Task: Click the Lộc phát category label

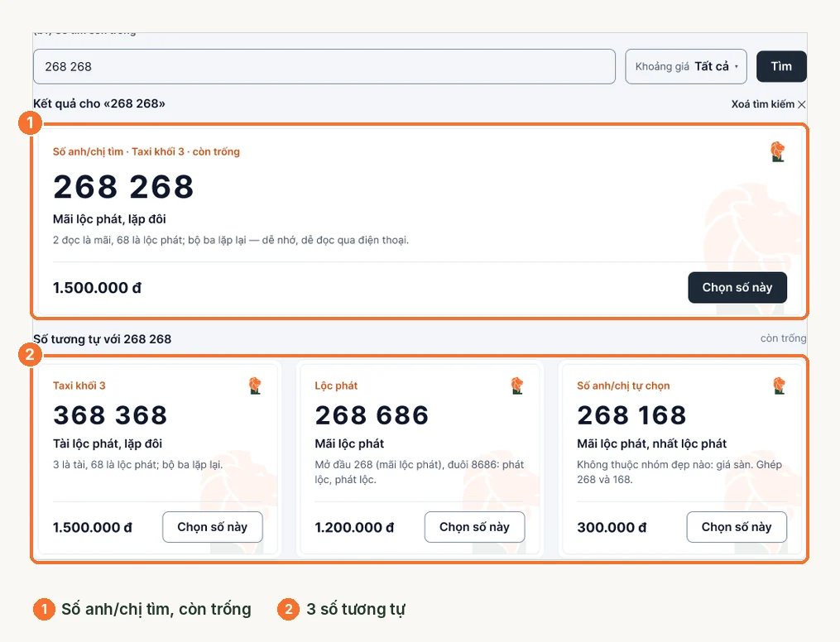Action: (336, 386)
